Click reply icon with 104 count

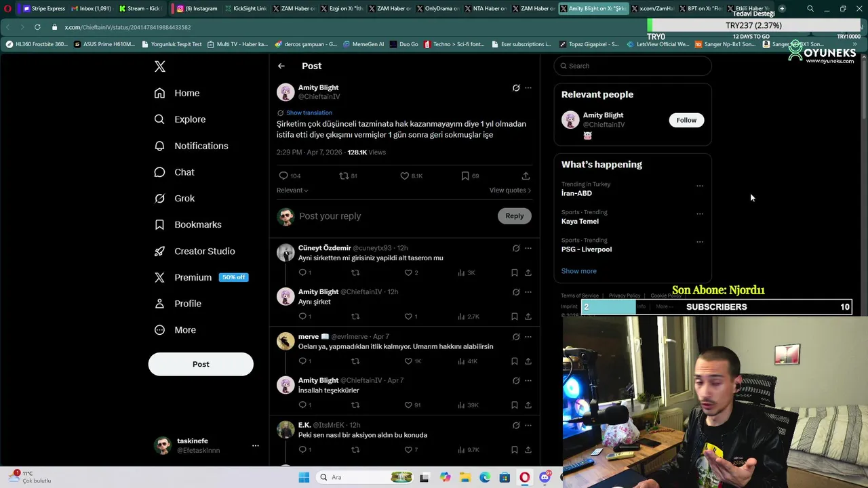(283, 176)
